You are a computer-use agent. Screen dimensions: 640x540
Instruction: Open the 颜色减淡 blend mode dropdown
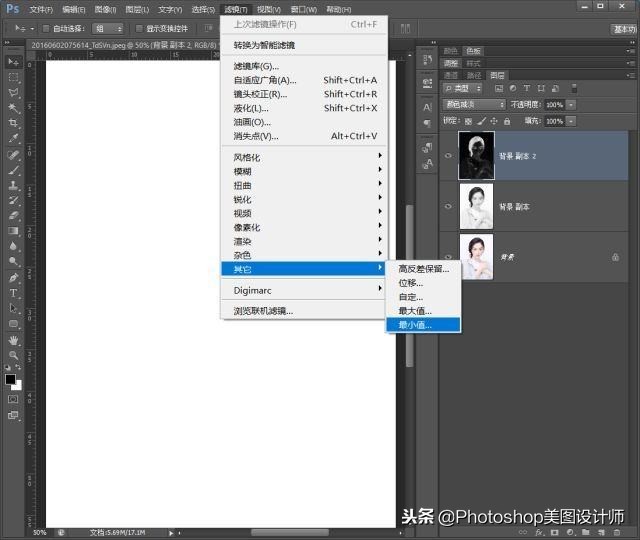[x=474, y=104]
